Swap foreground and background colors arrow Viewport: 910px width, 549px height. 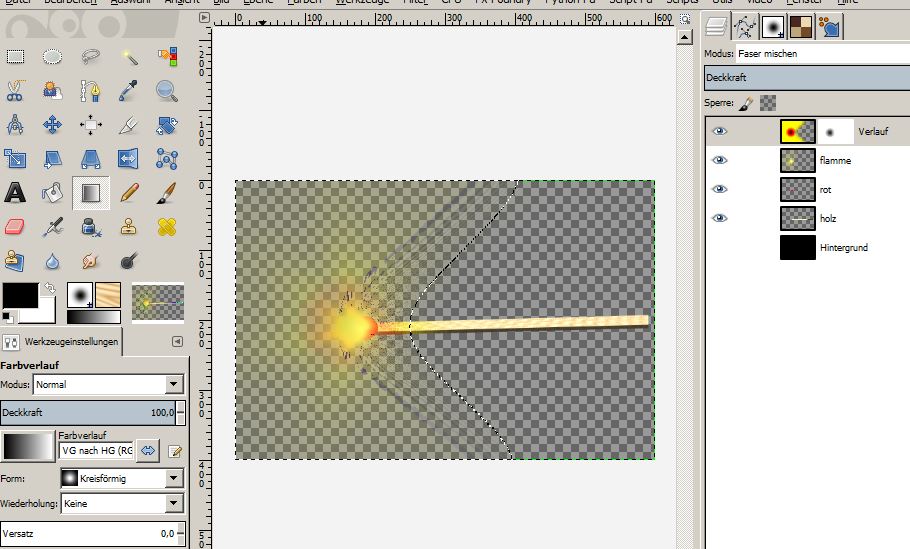[50, 288]
